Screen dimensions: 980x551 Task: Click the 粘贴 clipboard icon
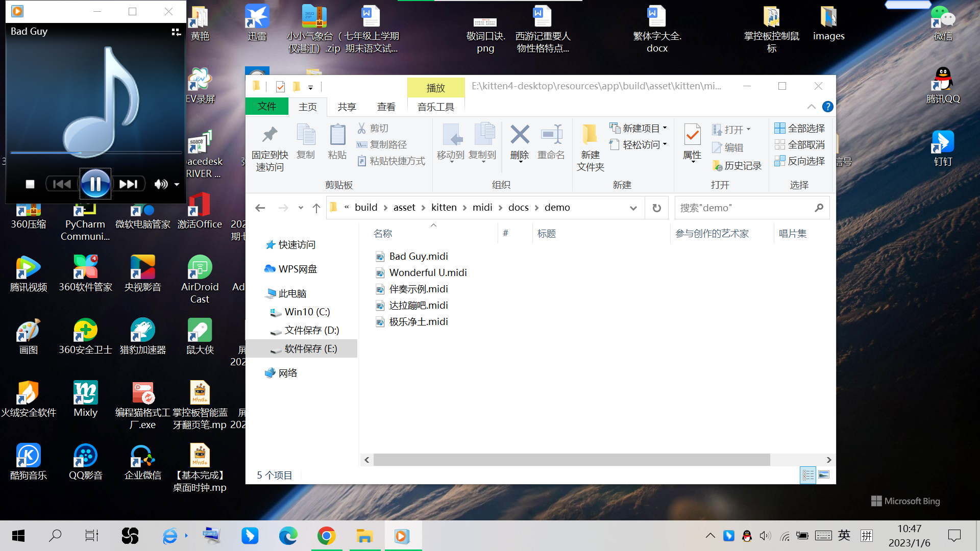(337, 135)
